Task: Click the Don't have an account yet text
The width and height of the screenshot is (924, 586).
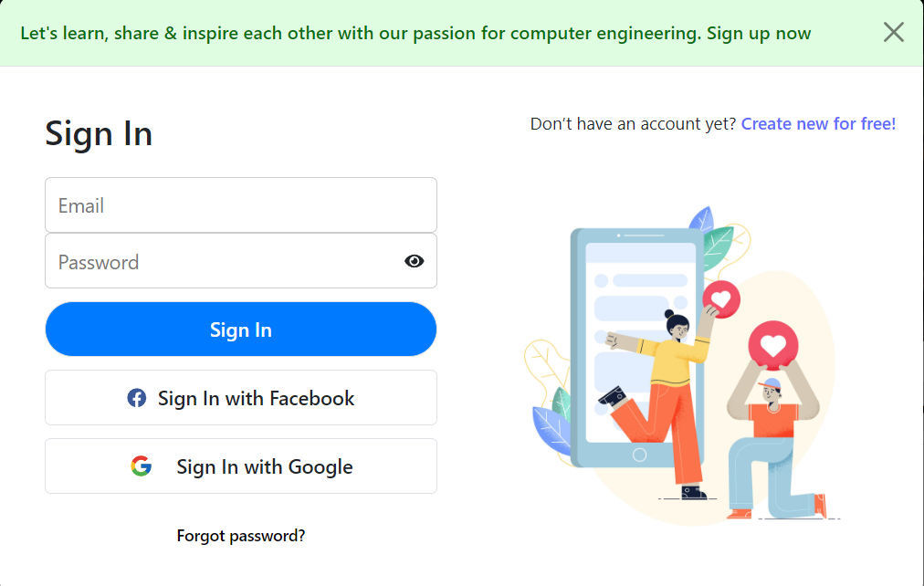Action: (633, 123)
